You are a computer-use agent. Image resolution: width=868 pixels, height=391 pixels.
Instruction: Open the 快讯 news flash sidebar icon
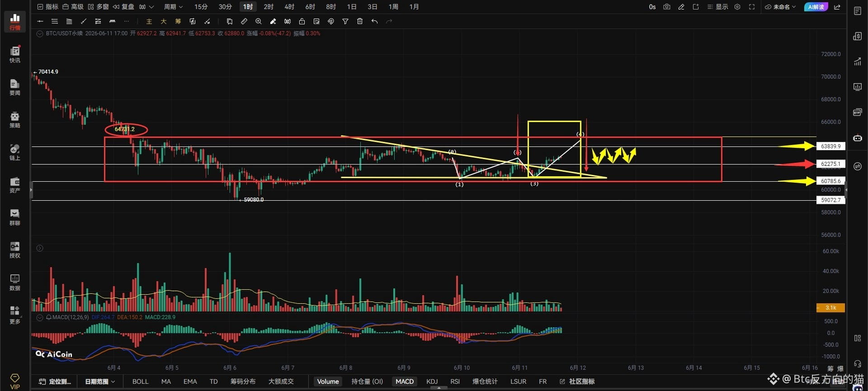15,54
